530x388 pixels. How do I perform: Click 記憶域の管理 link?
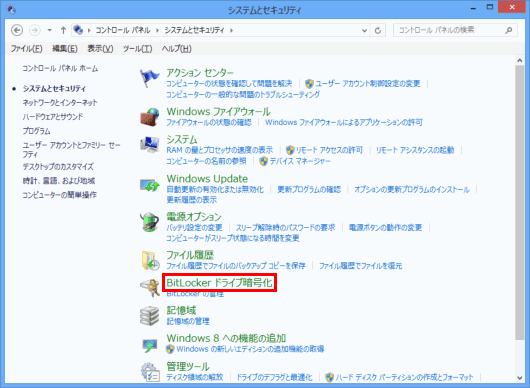point(188,321)
